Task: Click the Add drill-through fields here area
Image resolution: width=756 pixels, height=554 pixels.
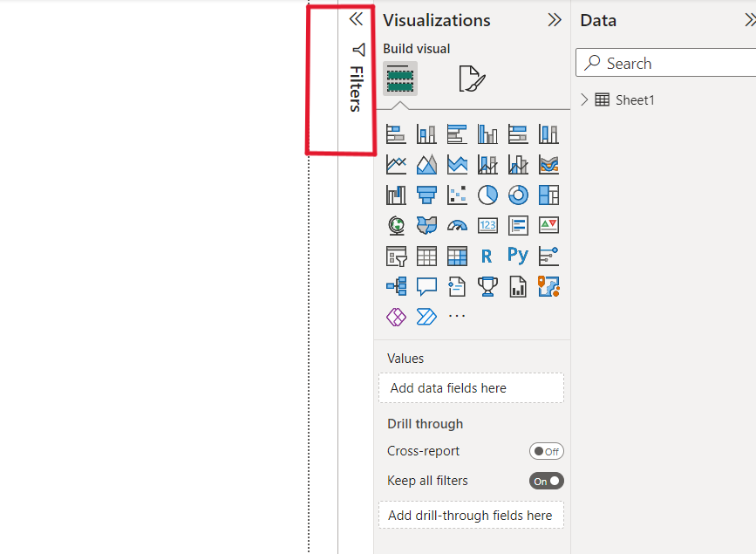Action: point(471,515)
